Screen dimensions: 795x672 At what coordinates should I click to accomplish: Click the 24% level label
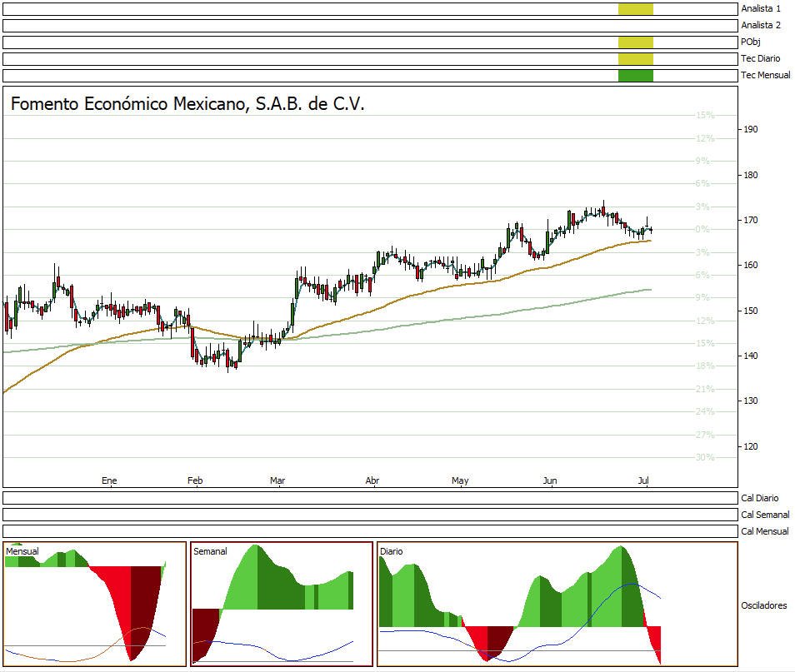coord(705,411)
